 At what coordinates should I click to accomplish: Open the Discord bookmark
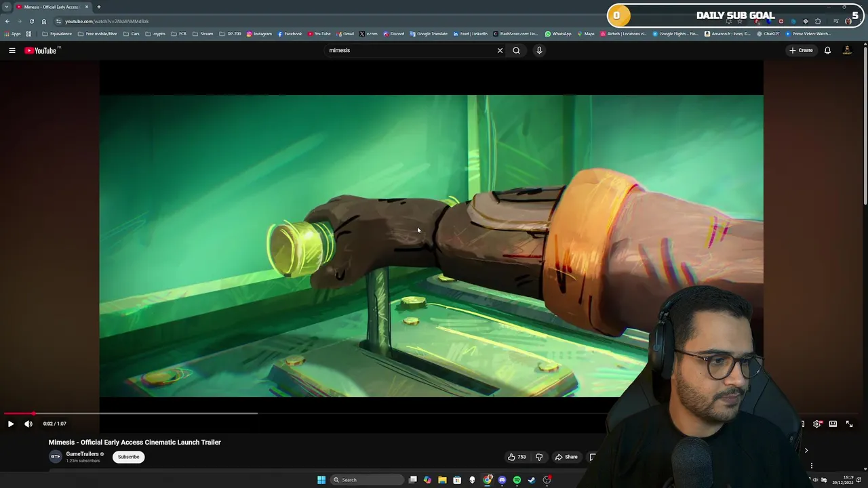[394, 34]
